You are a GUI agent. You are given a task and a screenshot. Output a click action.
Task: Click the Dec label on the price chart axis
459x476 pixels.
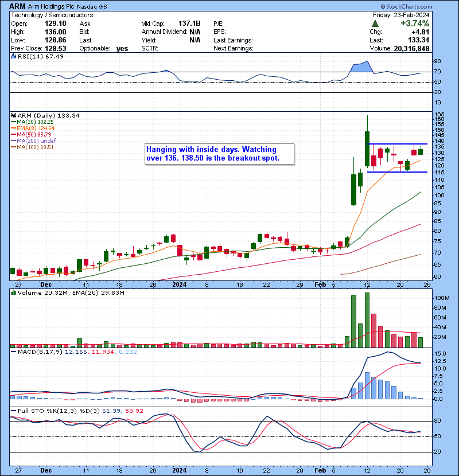point(46,284)
